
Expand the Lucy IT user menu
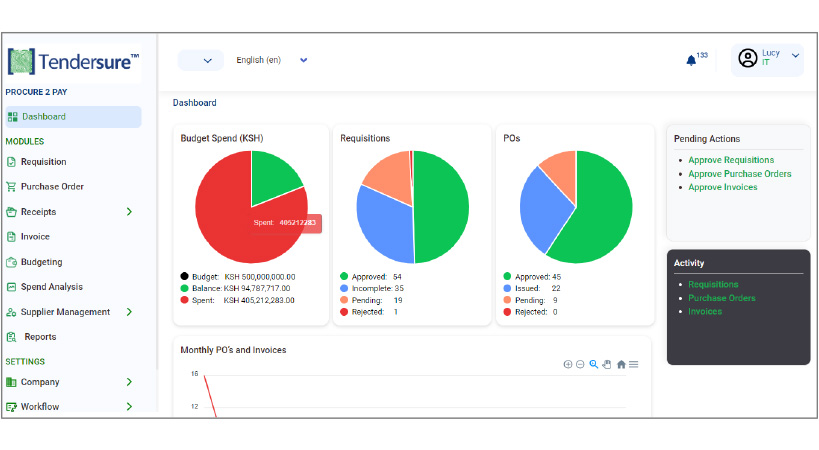click(768, 58)
